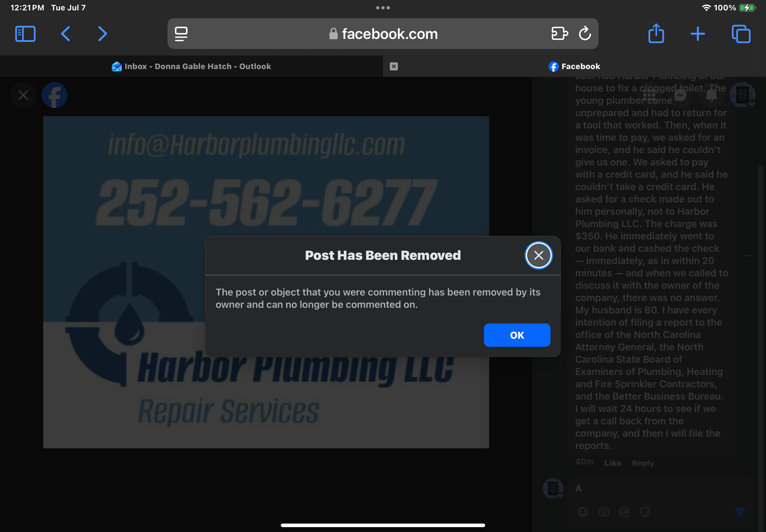
Task: Dismiss the Post Has Been Removed dialog
Action: tap(538, 255)
